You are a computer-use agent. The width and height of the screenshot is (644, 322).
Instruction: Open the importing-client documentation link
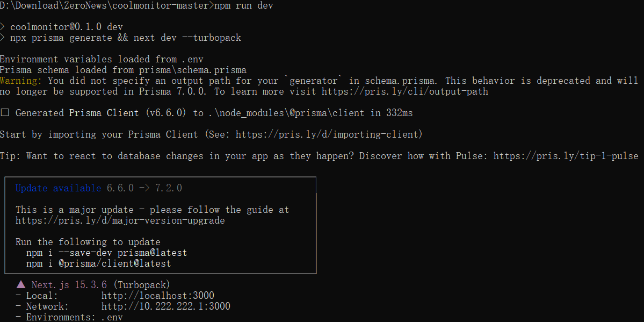[x=327, y=134]
